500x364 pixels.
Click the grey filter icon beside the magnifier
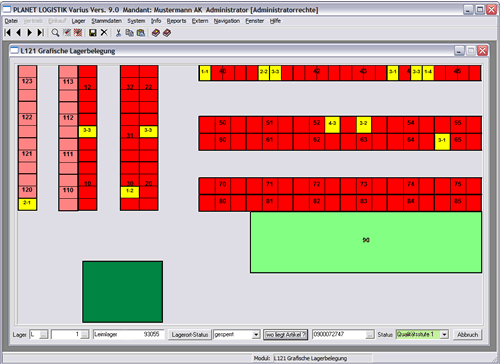tap(67, 32)
